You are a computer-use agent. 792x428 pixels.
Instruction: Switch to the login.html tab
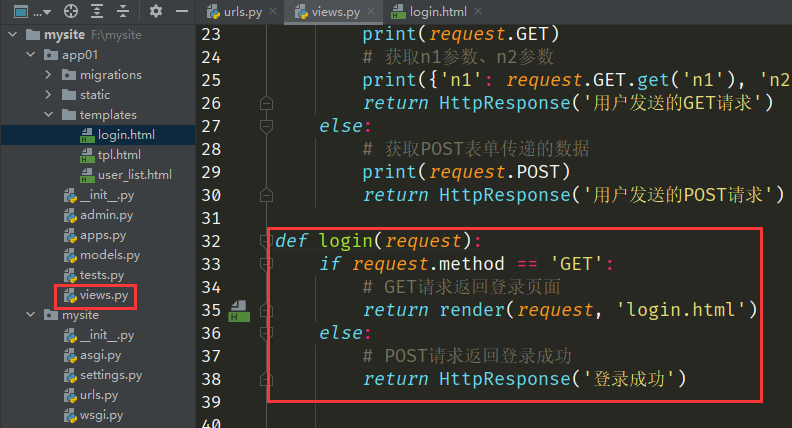[x=439, y=13]
